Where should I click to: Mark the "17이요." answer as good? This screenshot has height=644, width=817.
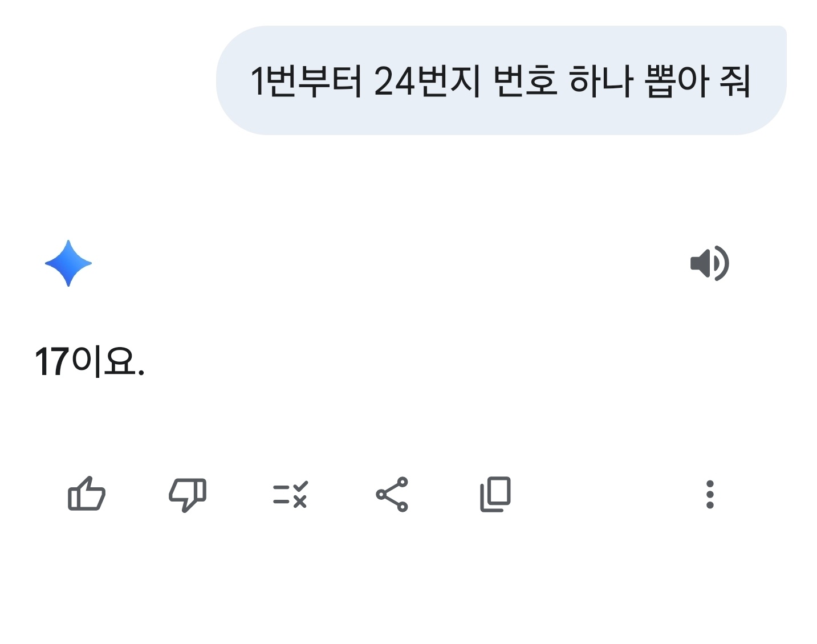coord(87,494)
